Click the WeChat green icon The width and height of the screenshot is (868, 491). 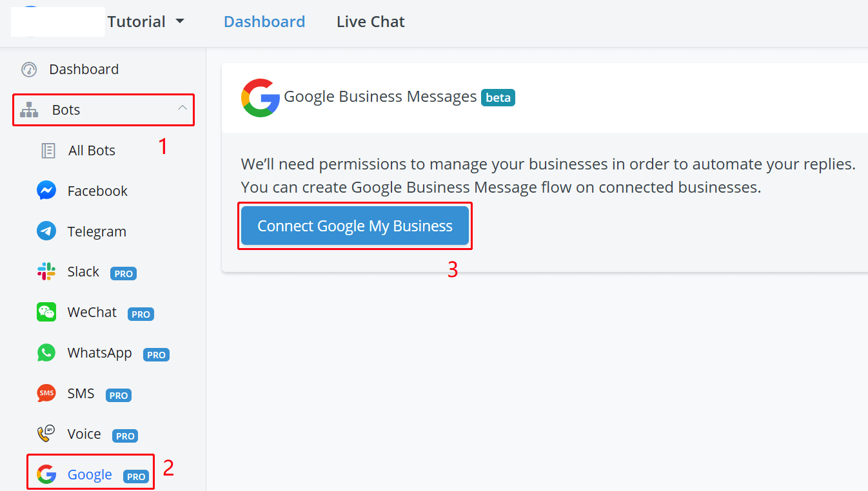46,313
